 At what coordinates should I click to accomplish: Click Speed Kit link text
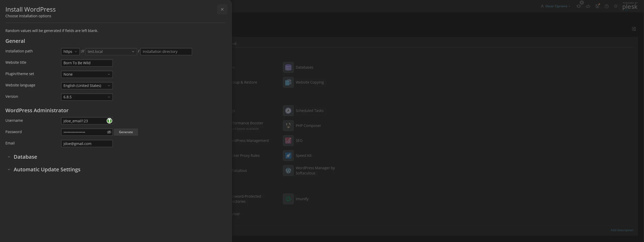tap(303, 156)
